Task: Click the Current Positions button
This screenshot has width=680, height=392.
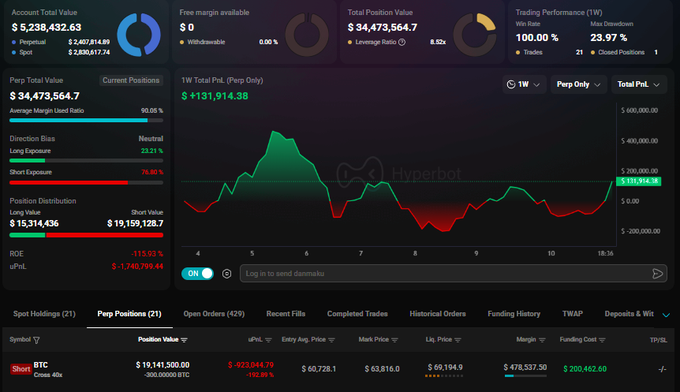Action: (x=131, y=81)
